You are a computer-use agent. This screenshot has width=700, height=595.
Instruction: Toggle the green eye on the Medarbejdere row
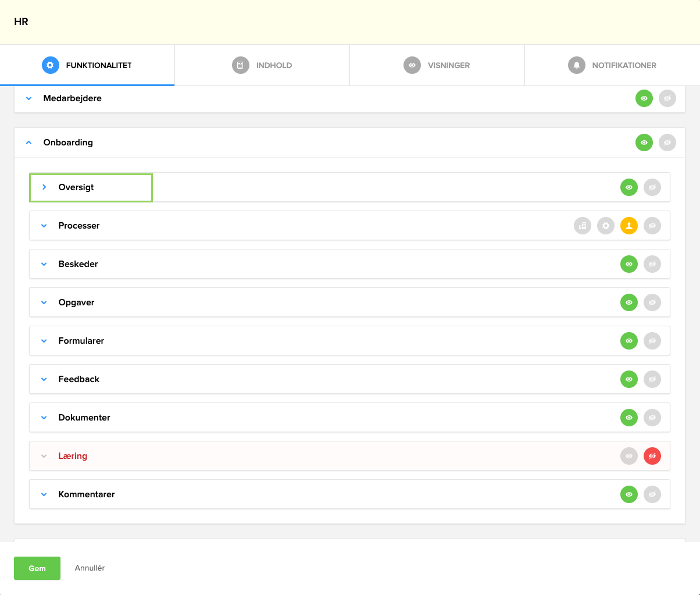pyautogui.click(x=644, y=98)
